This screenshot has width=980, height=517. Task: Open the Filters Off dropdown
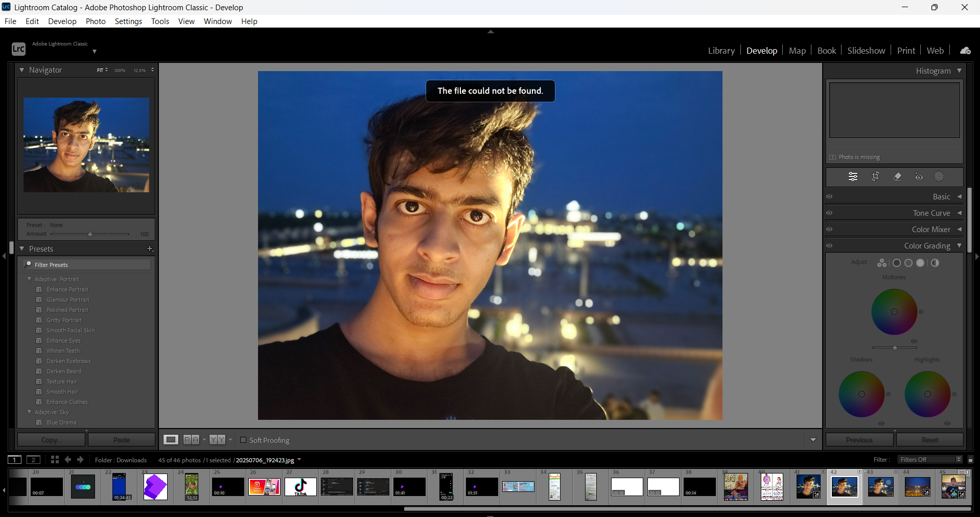(930, 460)
